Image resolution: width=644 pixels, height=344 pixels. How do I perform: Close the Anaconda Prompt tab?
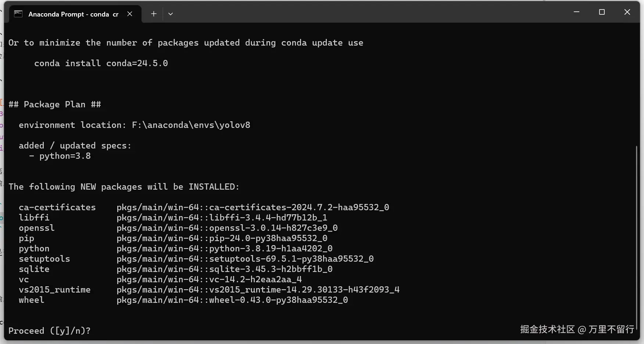coord(130,14)
